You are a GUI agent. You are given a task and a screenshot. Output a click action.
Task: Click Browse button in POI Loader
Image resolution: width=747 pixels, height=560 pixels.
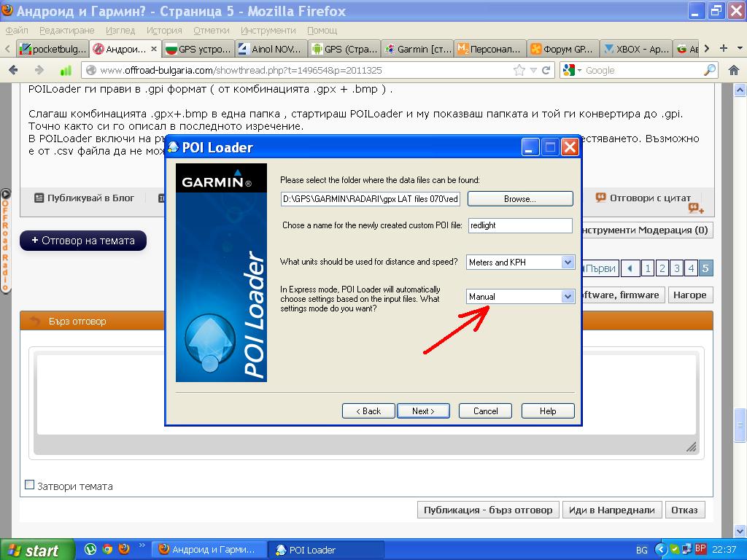tap(519, 198)
